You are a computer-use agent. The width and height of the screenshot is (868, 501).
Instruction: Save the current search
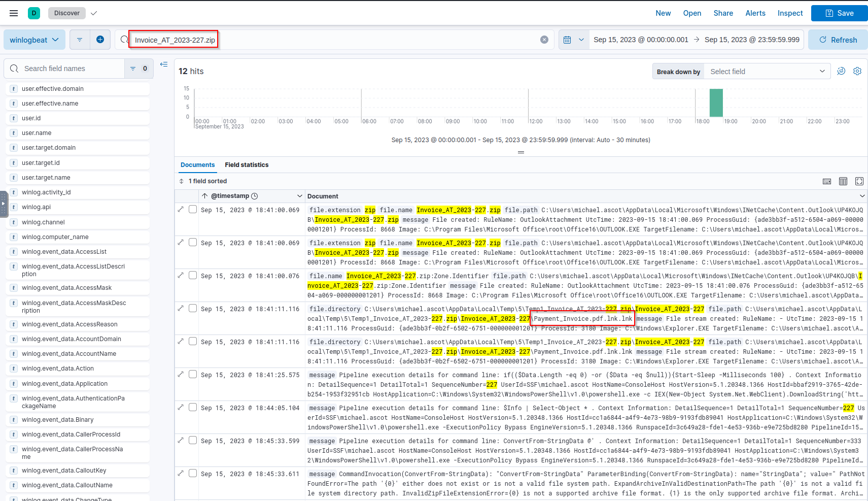(839, 13)
